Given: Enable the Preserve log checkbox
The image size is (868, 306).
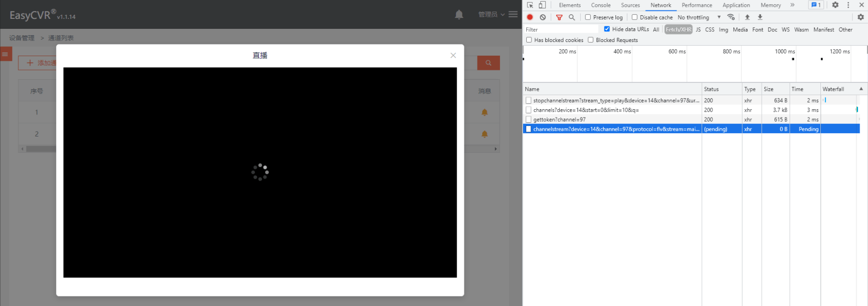Looking at the screenshot, I should coord(588,17).
